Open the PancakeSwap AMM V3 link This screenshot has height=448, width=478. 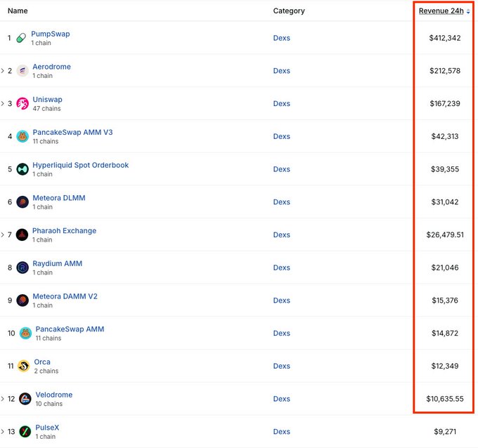tap(72, 133)
